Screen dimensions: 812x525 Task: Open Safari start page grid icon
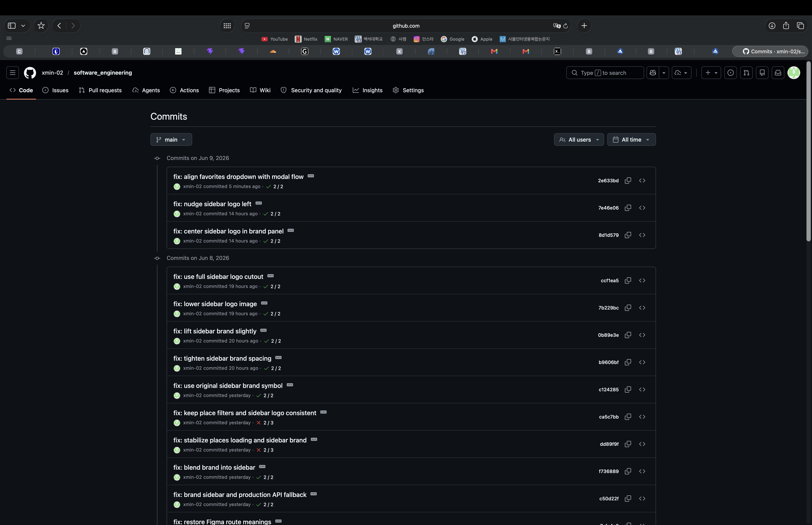[227, 25]
